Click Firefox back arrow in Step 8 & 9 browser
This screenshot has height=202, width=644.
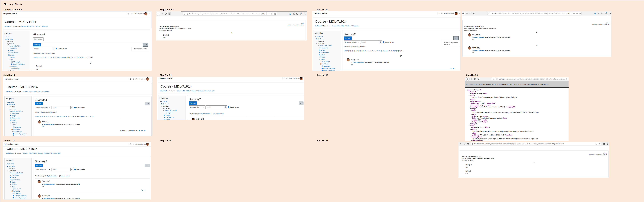[x=159, y=14]
